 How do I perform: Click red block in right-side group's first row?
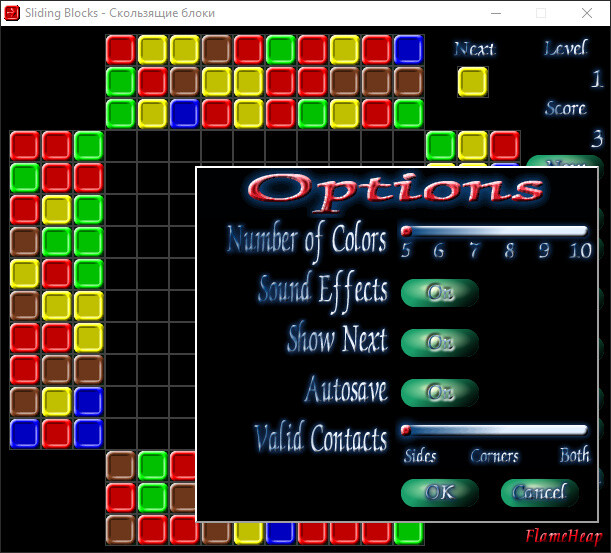505,146
